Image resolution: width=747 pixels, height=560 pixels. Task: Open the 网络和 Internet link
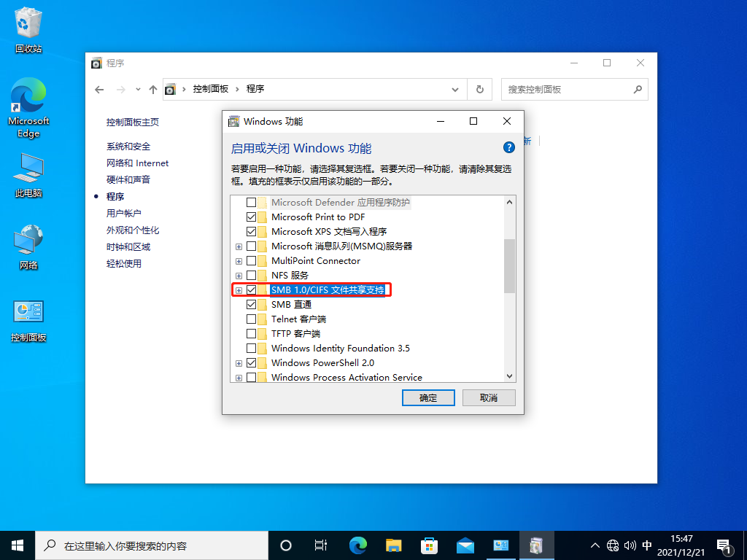coord(137,163)
